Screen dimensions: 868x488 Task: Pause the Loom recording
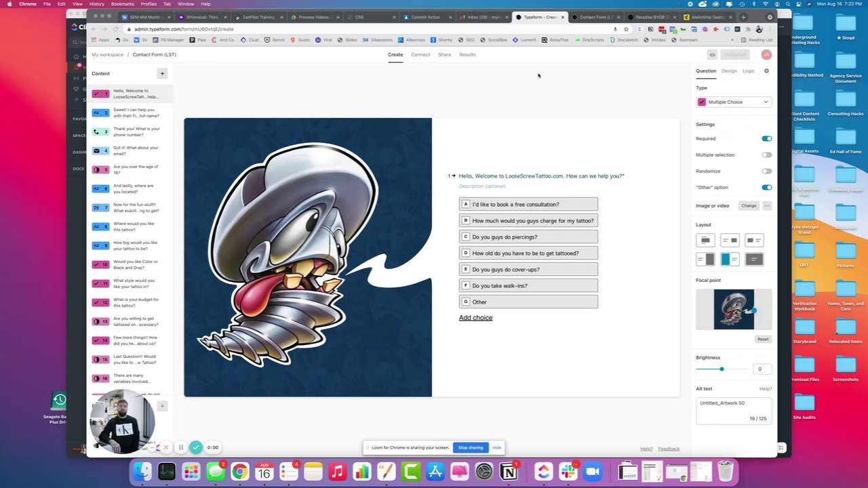click(x=181, y=447)
